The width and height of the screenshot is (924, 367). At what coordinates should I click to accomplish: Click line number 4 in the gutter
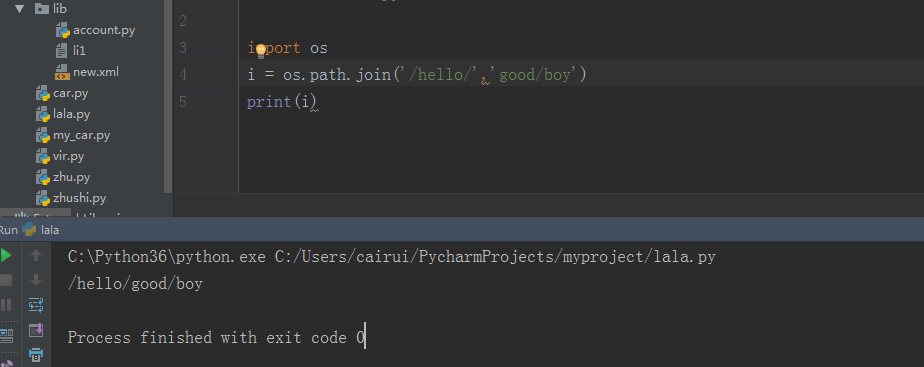(x=182, y=75)
